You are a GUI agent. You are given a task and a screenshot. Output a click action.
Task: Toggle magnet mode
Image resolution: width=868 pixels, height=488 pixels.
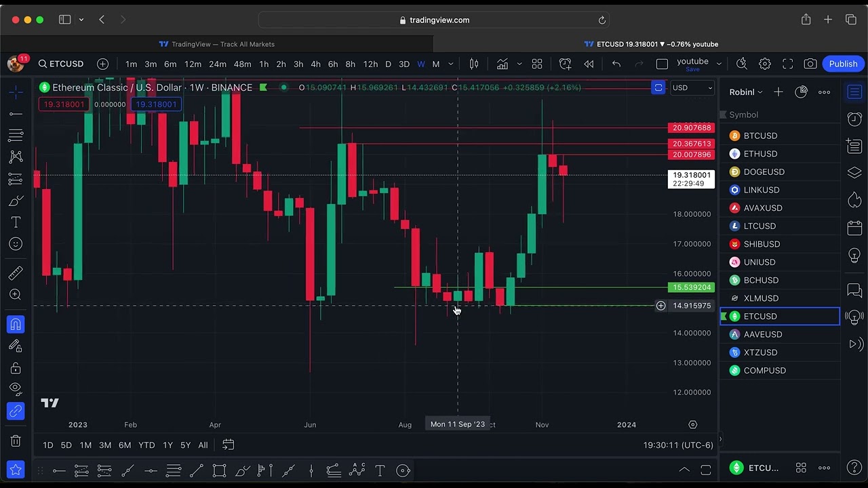pos(16,325)
